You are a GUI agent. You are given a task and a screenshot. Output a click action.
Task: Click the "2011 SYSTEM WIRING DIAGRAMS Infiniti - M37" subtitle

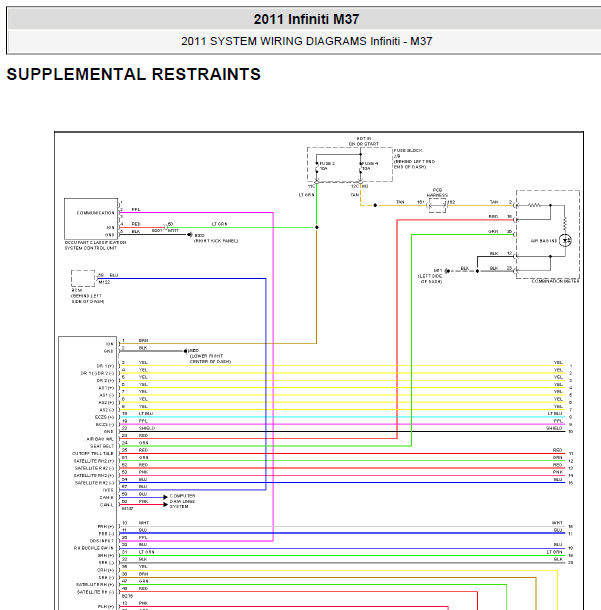tap(307, 41)
